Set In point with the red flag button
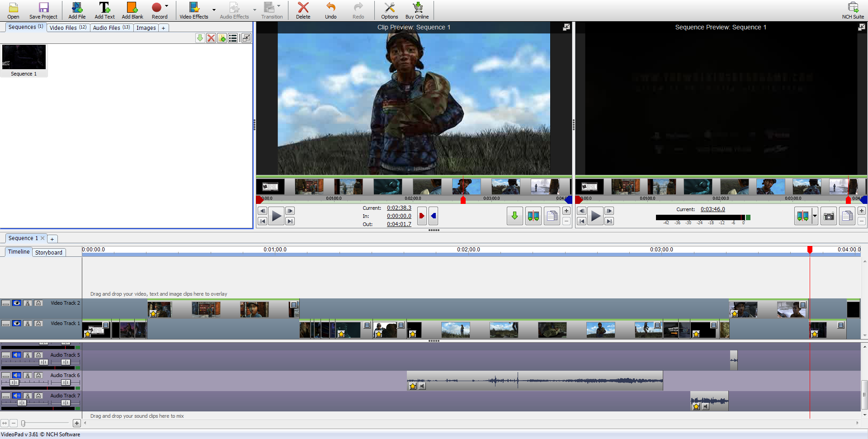 tap(422, 216)
